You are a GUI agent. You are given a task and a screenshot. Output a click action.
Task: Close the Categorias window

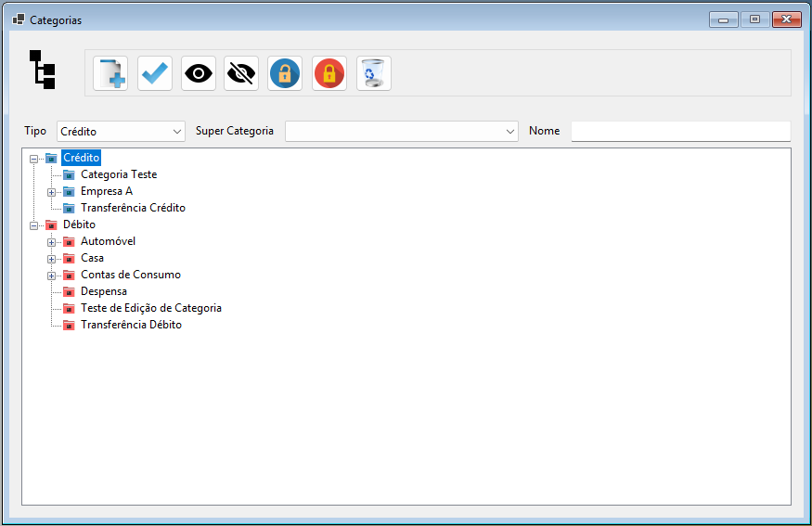pos(787,19)
